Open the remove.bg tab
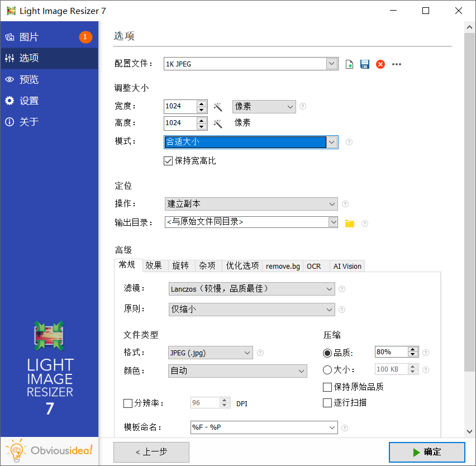Screen dimensions: 476x466 pyautogui.click(x=283, y=267)
